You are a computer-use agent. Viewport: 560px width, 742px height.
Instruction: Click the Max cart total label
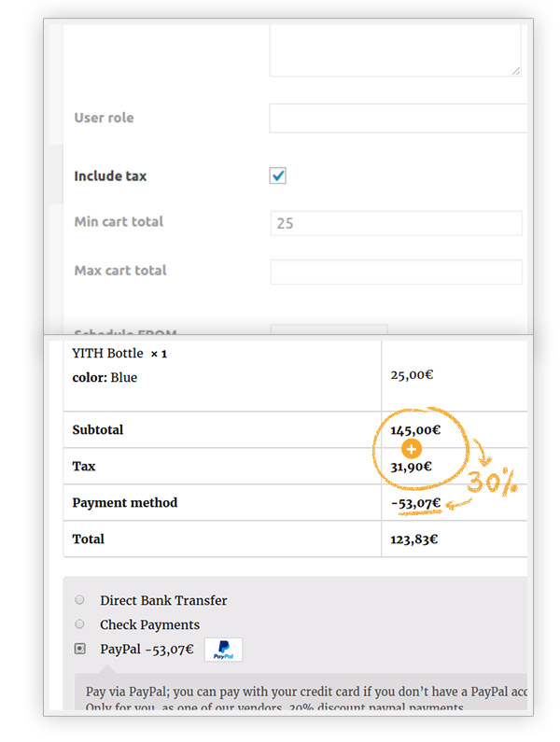tap(120, 271)
